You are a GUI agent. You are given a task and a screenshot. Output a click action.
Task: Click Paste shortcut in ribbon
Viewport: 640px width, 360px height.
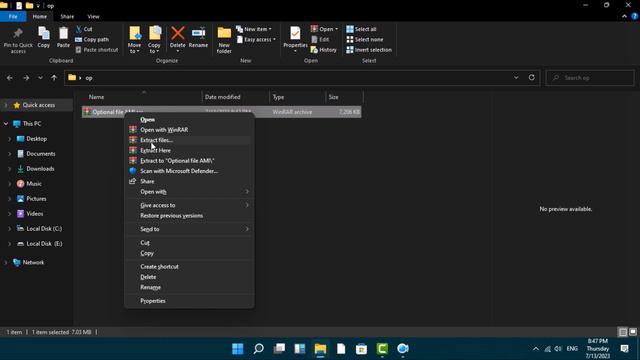click(97, 50)
